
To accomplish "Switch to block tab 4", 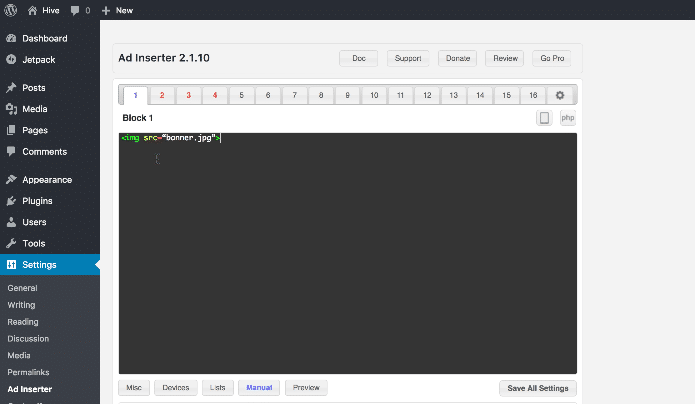I will point(215,95).
